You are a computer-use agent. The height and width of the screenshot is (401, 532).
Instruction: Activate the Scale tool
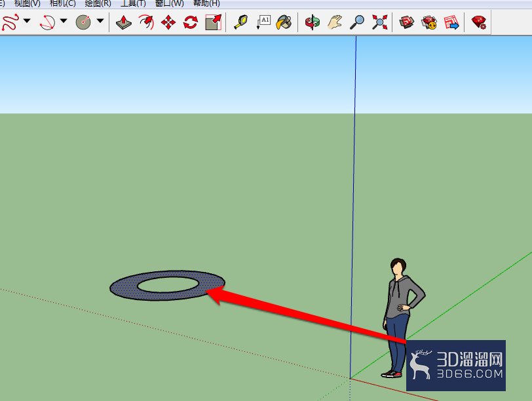(x=214, y=22)
